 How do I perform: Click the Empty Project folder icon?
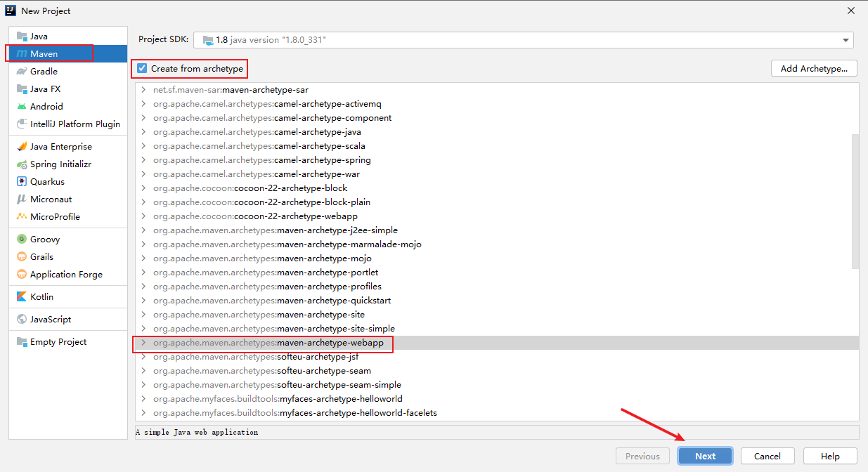click(x=22, y=341)
